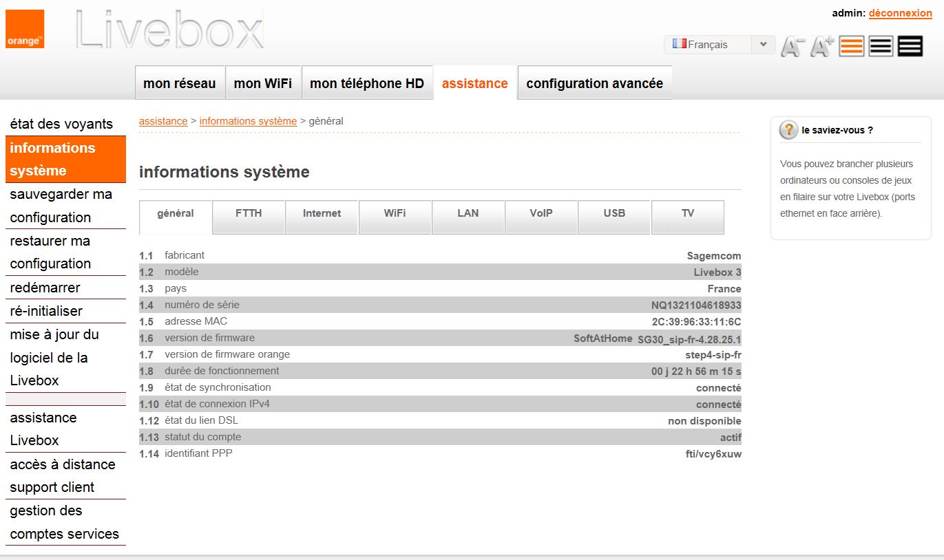Click the serial number NQ1321104618933

(696, 305)
